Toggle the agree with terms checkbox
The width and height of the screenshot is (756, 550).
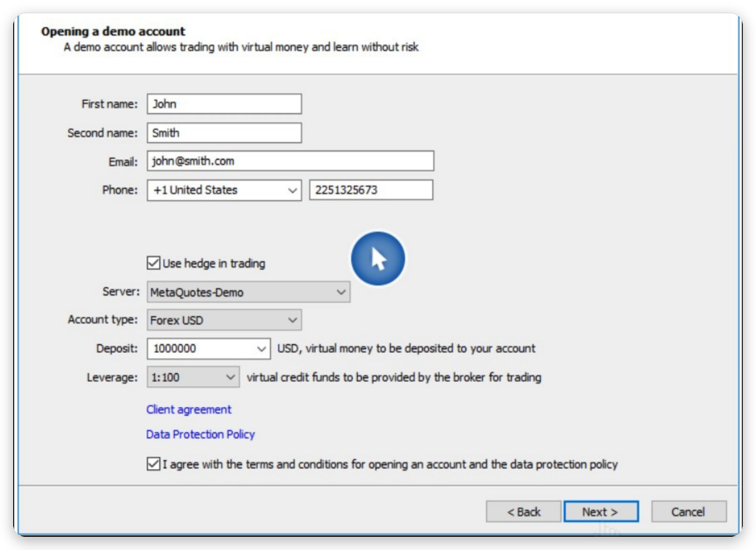coord(153,464)
